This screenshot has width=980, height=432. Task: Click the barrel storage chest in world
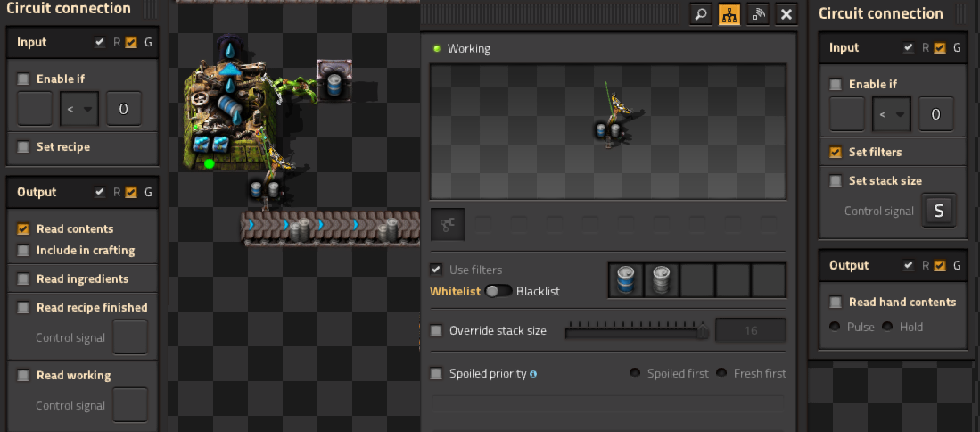coord(334,80)
